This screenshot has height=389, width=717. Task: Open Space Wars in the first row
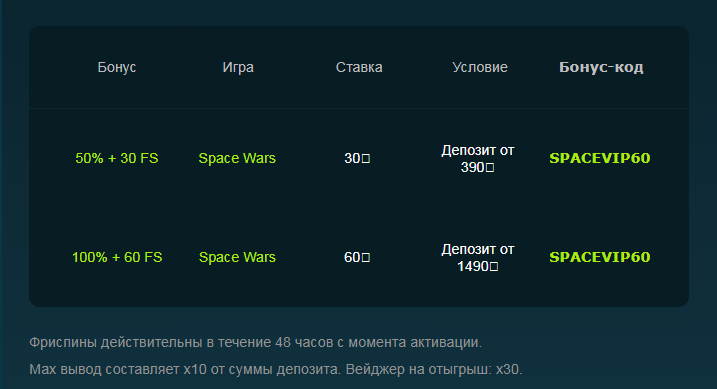tap(237, 158)
